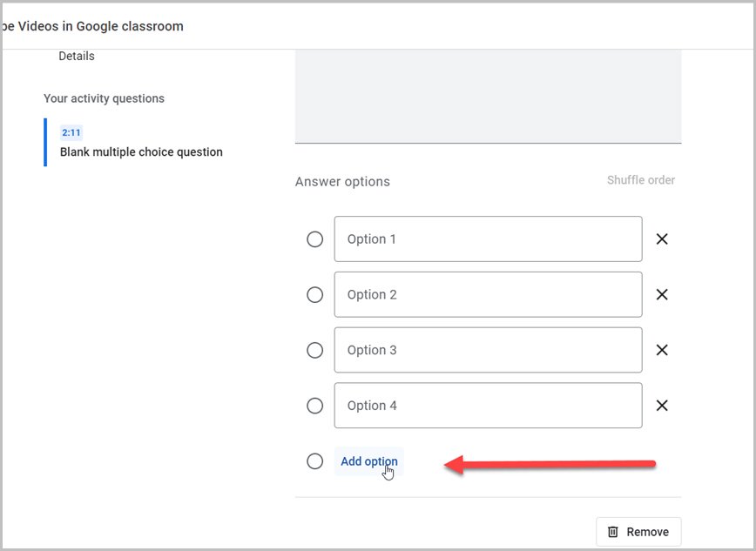The image size is (756, 551).
Task: Open the Details section in sidebar
Action: point(77,56)
